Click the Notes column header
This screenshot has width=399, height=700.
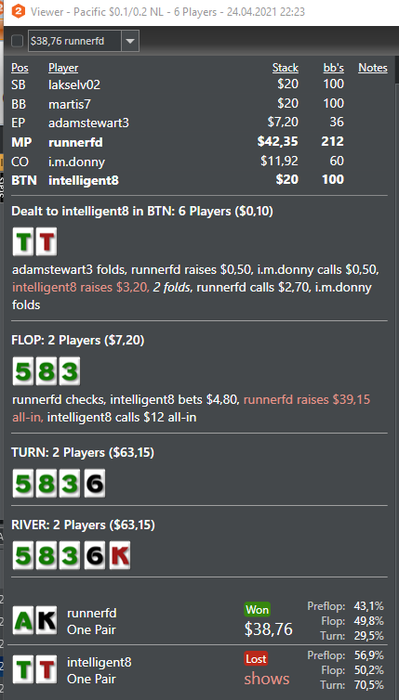pos(373,68)
